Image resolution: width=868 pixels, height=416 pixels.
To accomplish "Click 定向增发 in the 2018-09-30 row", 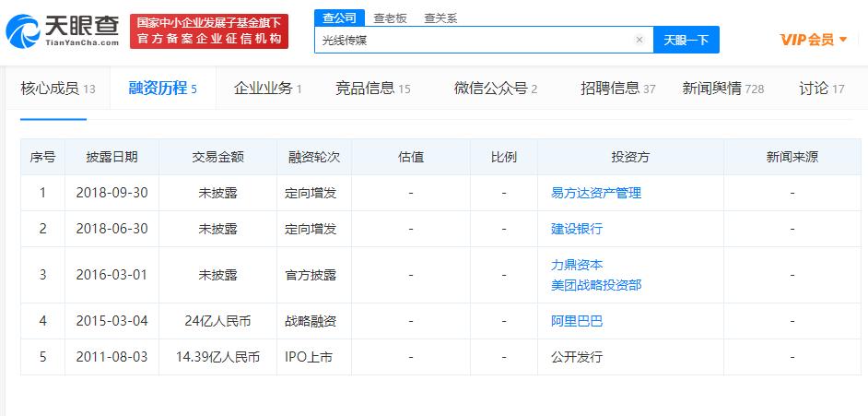I will tap(311, 193).
